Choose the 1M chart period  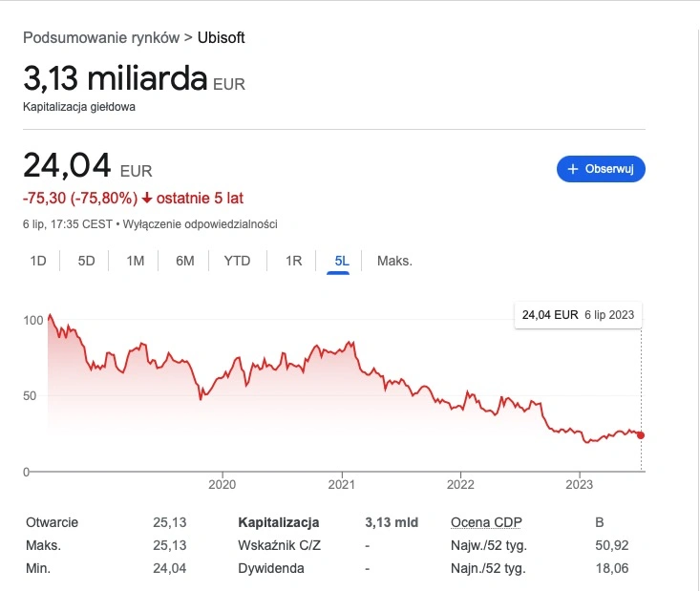pyautogui.click(x=135, y=261)
